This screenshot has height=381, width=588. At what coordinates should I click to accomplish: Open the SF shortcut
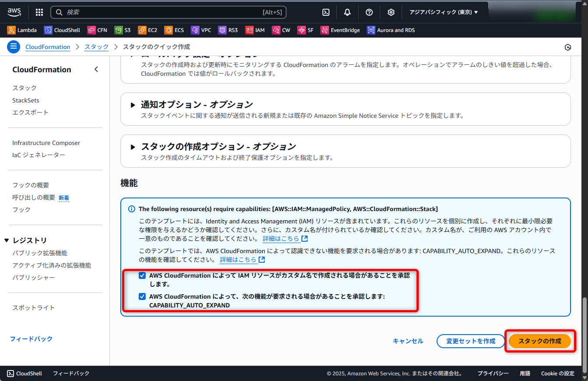[305, 30]
